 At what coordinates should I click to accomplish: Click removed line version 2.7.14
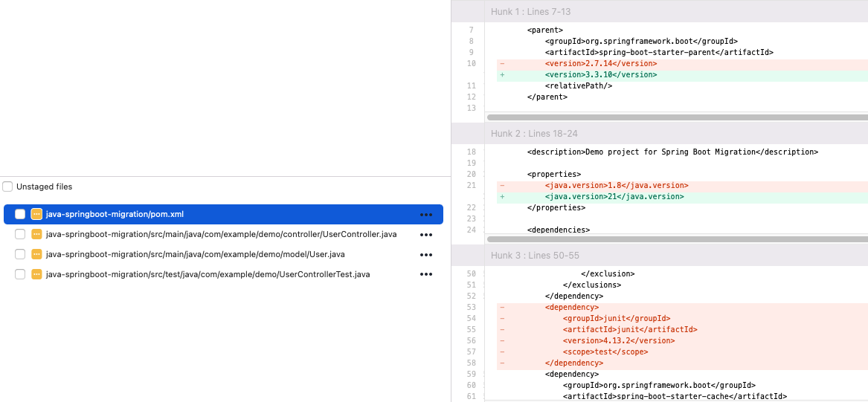pos(682,64)
